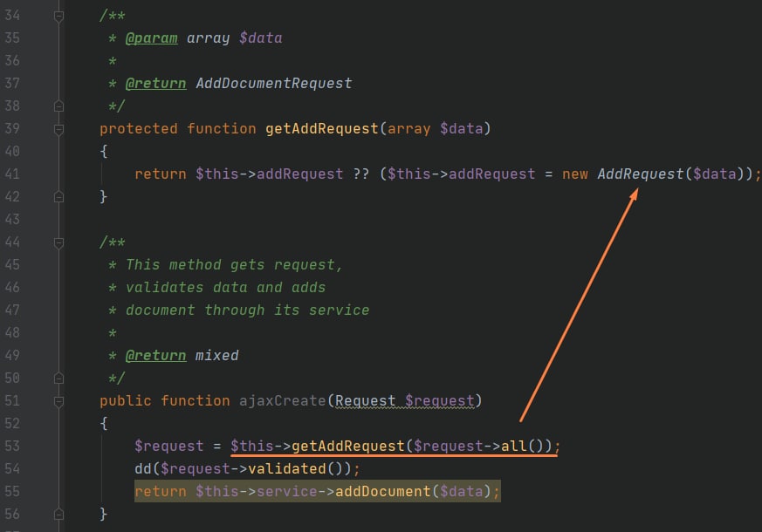
Task: Toggle fold end marker at line 38
Action: coord(58,106)
